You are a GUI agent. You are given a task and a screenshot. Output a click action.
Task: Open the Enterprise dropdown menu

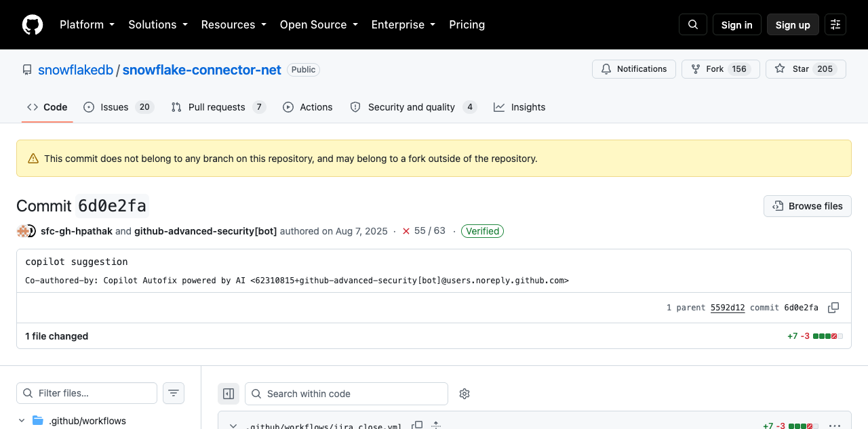click(403, 24)
